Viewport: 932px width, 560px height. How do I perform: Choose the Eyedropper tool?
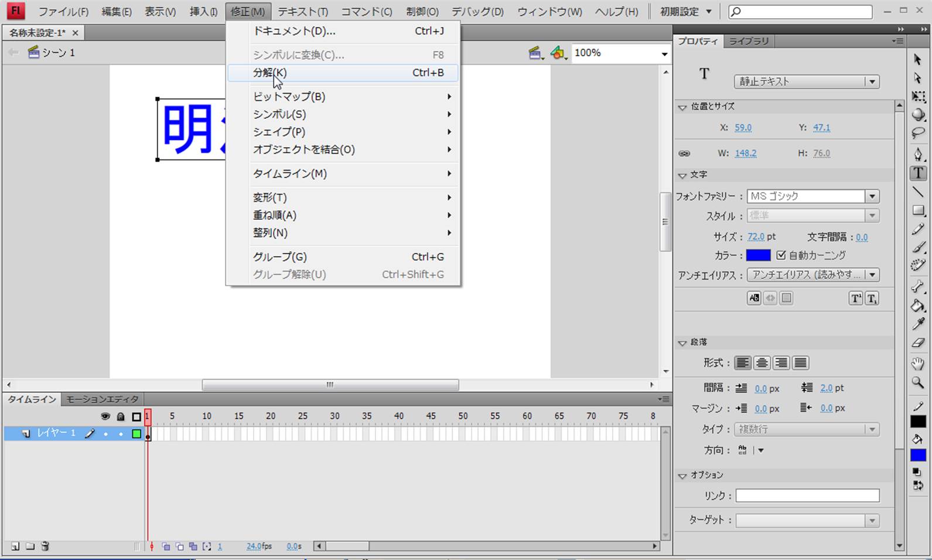tap(918, 324)
